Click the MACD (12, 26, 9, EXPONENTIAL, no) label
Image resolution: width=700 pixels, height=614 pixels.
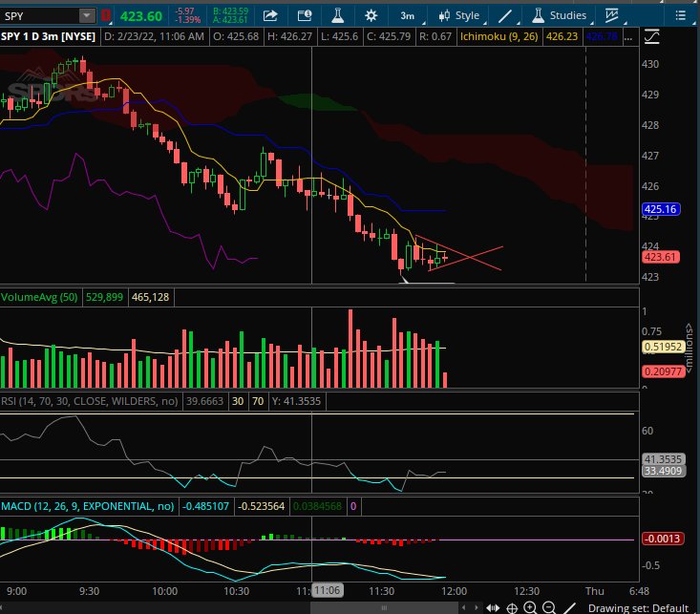point(88,506)
